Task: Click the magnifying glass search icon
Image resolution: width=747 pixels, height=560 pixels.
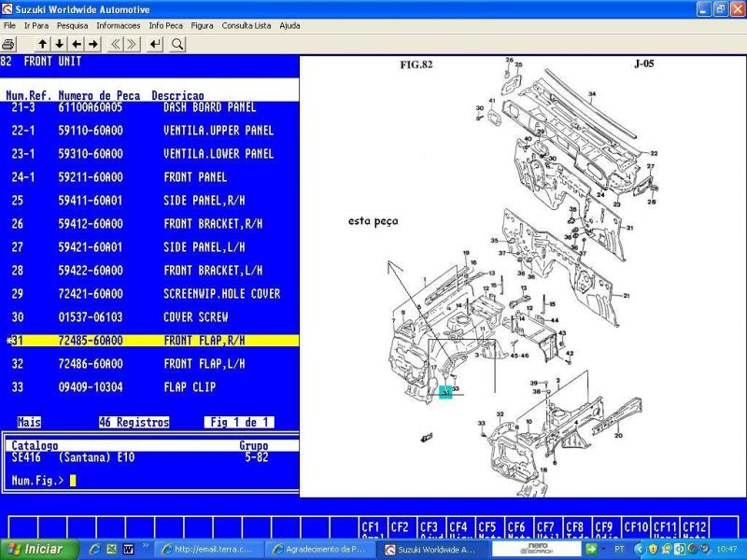Action: 177,44
